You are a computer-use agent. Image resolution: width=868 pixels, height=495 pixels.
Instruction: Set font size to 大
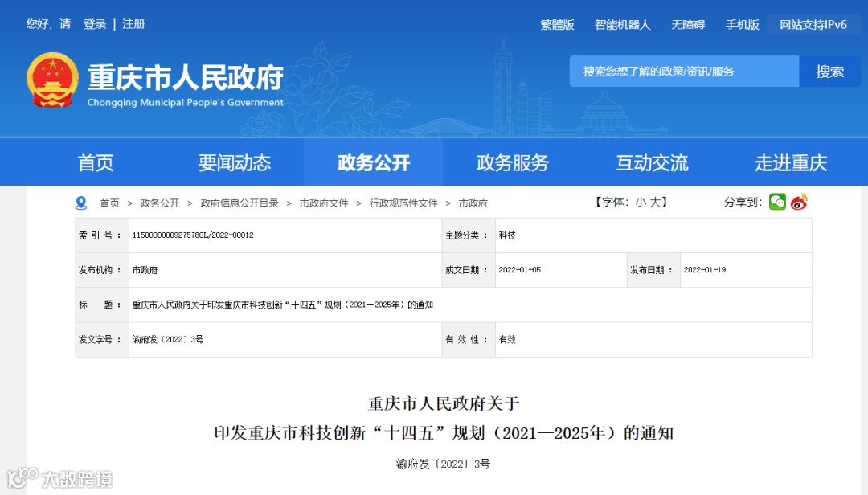coord(655,202)
